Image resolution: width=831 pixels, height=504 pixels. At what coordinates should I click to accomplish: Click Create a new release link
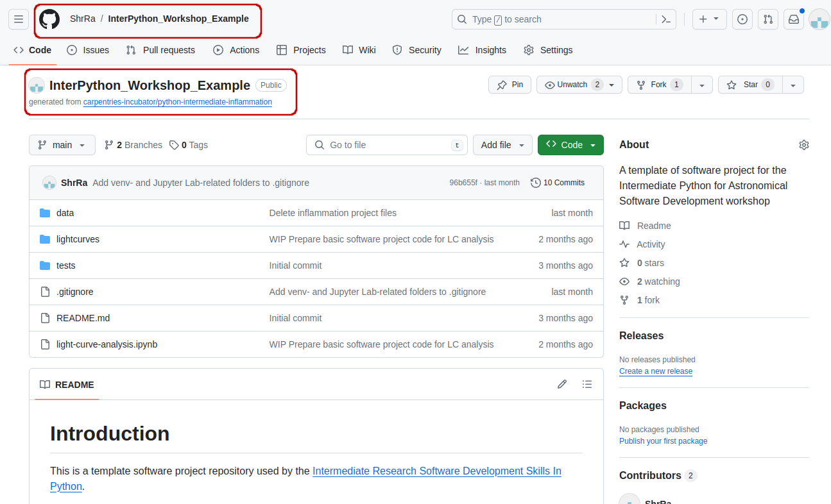coord(656,371)
